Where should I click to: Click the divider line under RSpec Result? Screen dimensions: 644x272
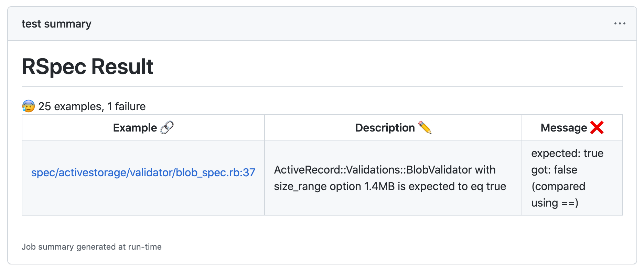(x=322, y=86)
